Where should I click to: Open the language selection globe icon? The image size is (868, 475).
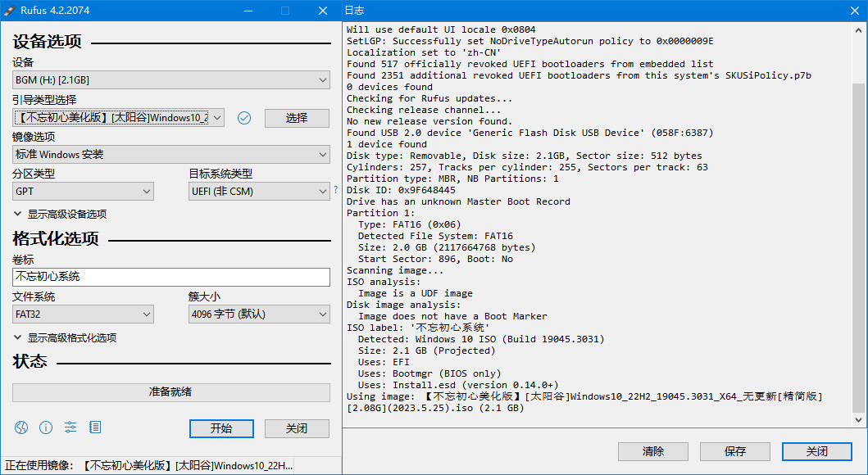click(x=20, y=427)
